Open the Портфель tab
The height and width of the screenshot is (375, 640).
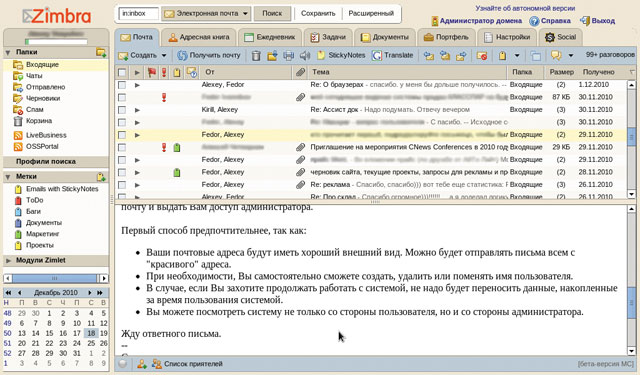[446, 37]
